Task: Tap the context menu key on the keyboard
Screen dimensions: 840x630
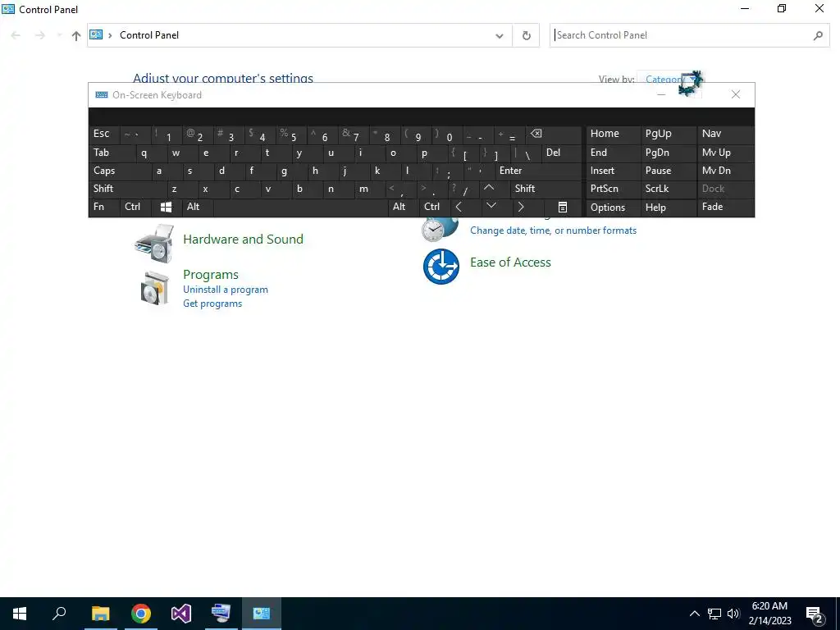Action: click(562, 208)
